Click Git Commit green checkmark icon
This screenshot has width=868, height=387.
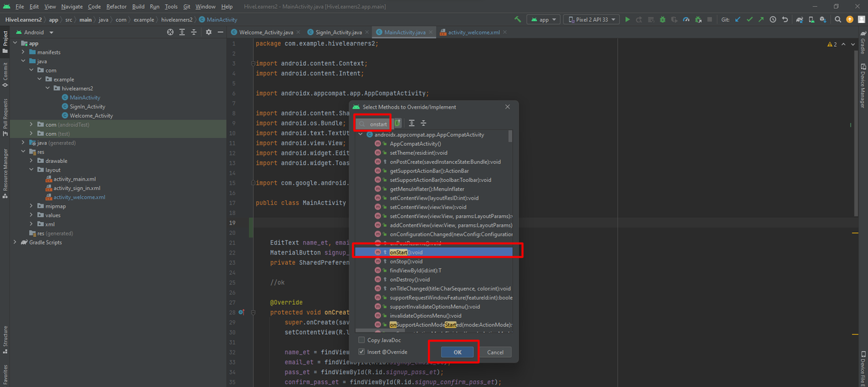point(749,20)
